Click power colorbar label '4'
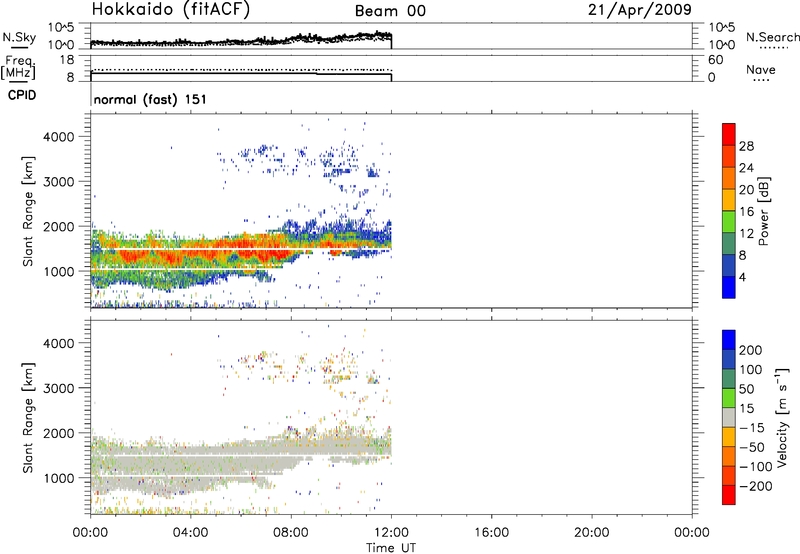800x554 pixels. click(x=742, y=277)
